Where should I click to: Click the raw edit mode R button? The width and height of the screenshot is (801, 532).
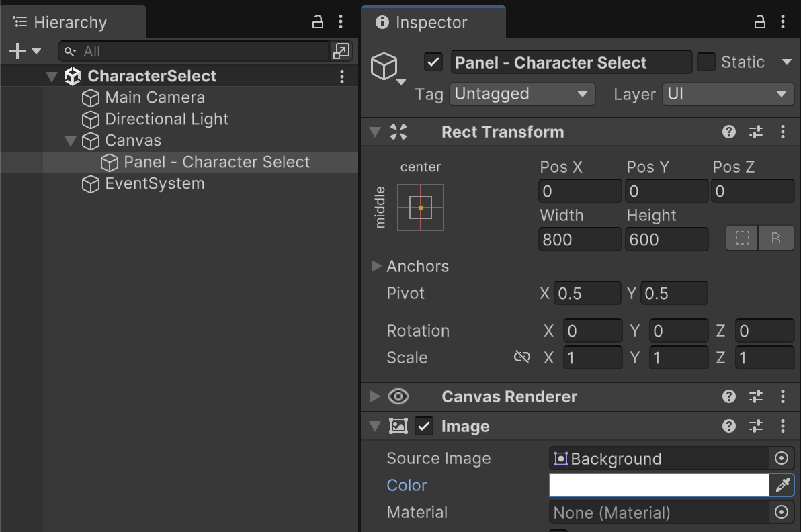[x=776, y=238]
